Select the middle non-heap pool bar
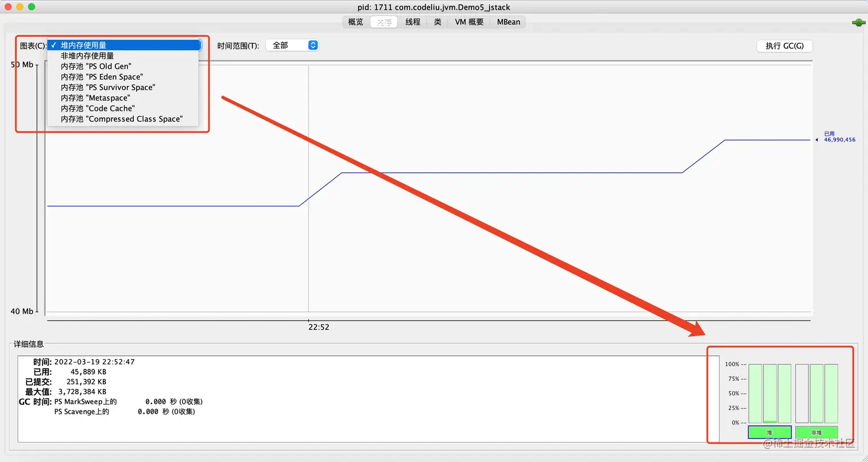This screenshot has width=868, height=462. tap(816, 394)
